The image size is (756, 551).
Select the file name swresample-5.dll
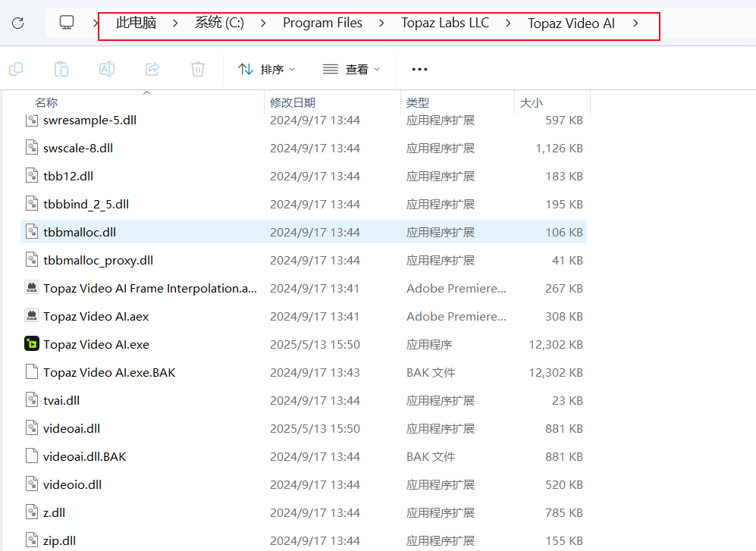(89, 120)
